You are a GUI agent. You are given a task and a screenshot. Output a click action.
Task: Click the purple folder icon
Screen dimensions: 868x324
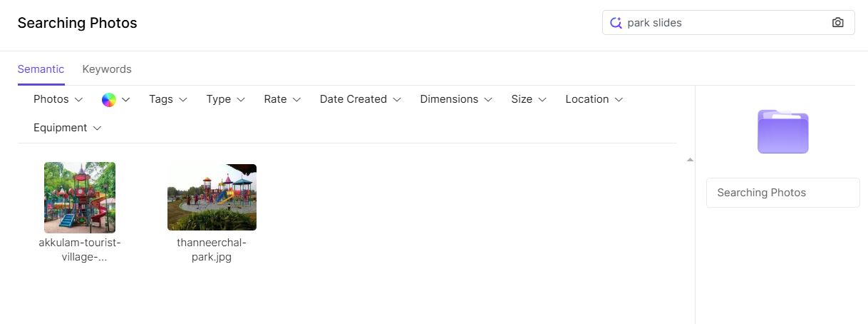tap(782, 132)
